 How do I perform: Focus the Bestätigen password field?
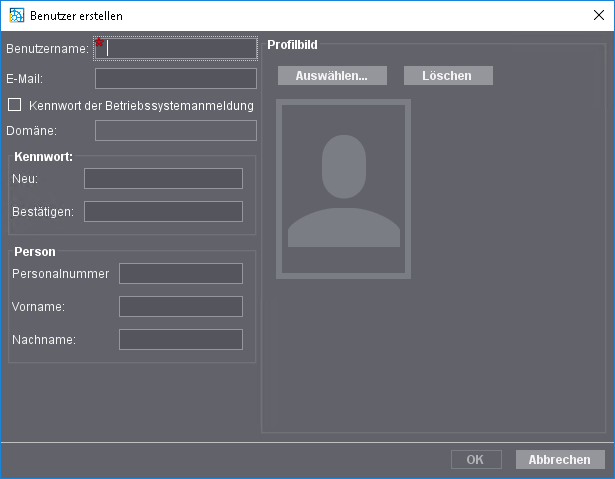coord(163,212)
